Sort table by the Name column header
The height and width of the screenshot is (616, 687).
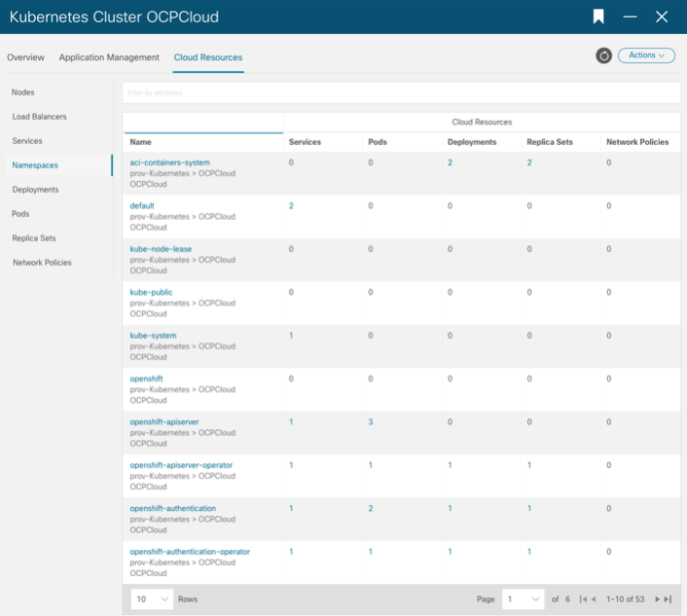coord(142,142)
